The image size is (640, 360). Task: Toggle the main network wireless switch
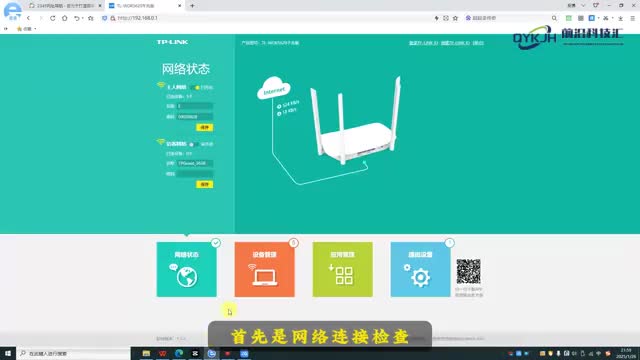(x=194, y=87)
